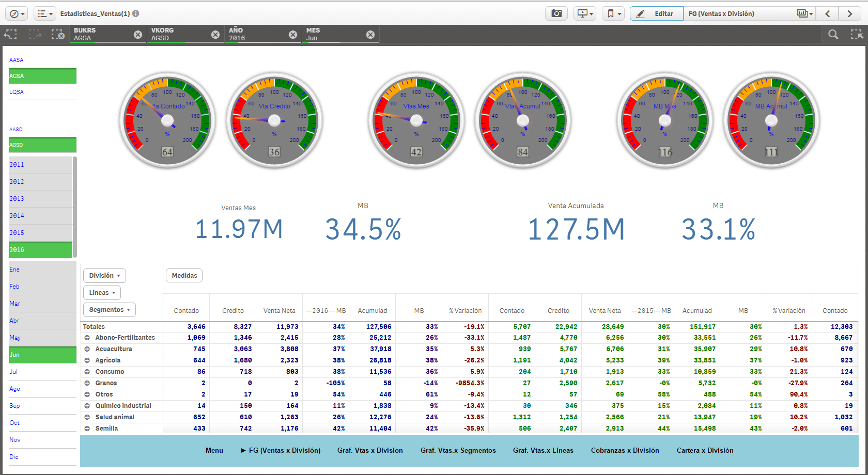Click the Editar button
The width and height of the screenshot is (868, 475).
point(656,13)
